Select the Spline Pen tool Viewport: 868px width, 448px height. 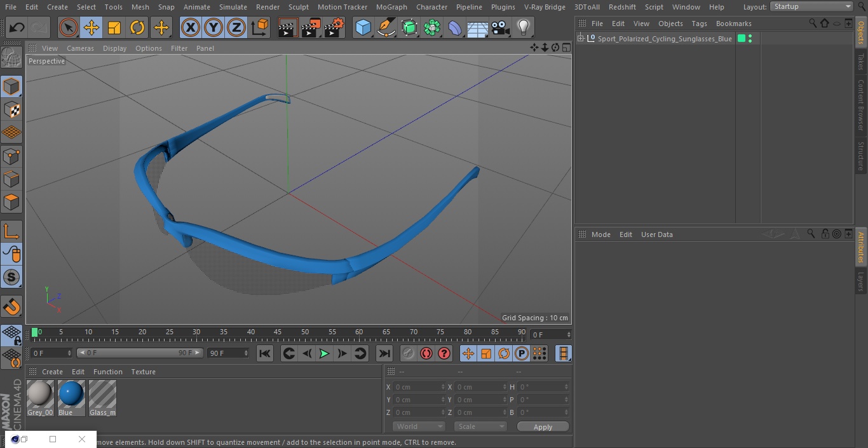pos(386,28)
